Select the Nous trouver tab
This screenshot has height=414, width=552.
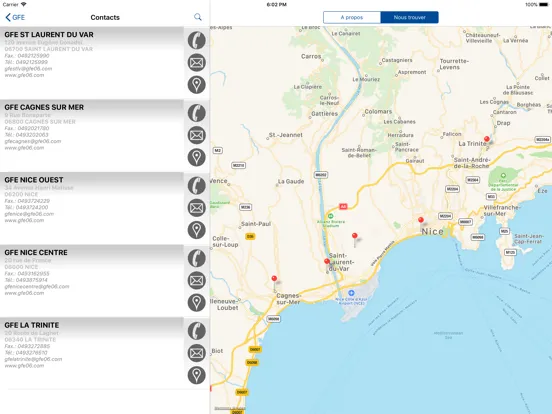[x=409, y=17]
